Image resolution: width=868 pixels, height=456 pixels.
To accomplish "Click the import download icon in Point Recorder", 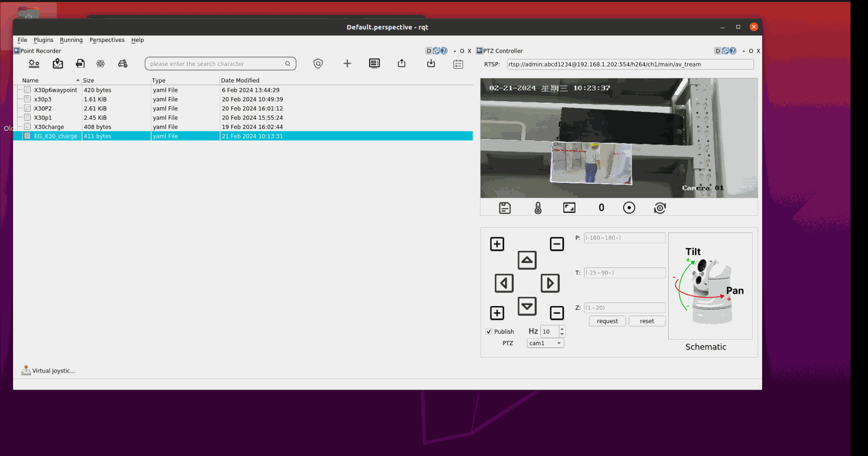I will pyautogui.click(x=431, y=63).
